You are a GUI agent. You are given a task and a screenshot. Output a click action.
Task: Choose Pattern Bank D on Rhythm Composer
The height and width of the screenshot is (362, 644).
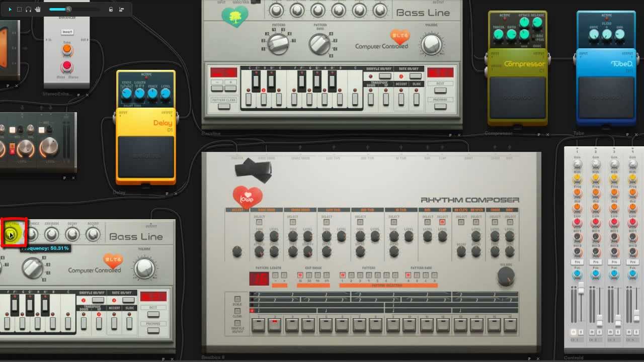(434, 275)
